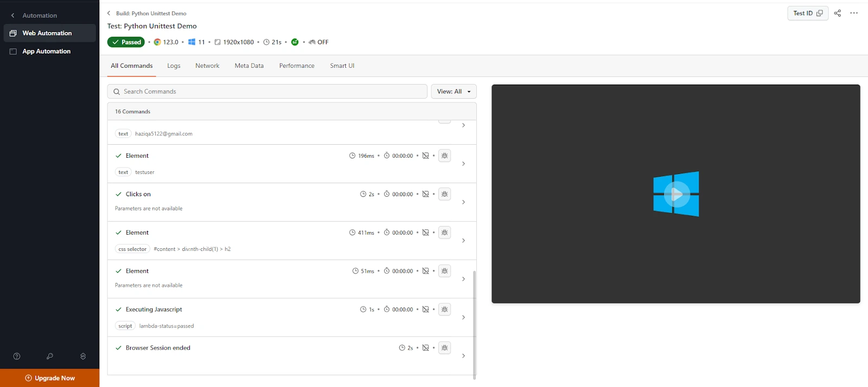Click the '#content > div:nth-child(1) > h2' selector text
This screenshot has height=387, width=868.
pyautogui.click(x=192, y=249)
